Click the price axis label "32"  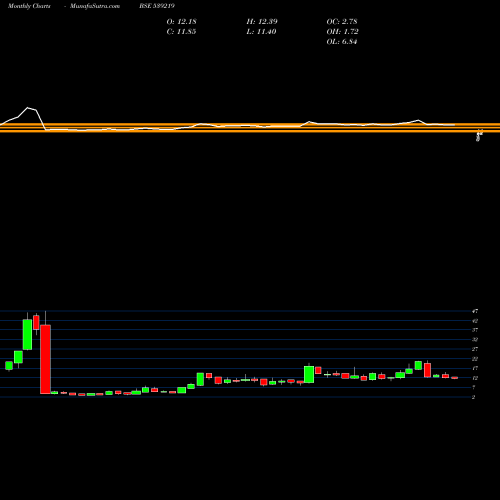point(475,340)
